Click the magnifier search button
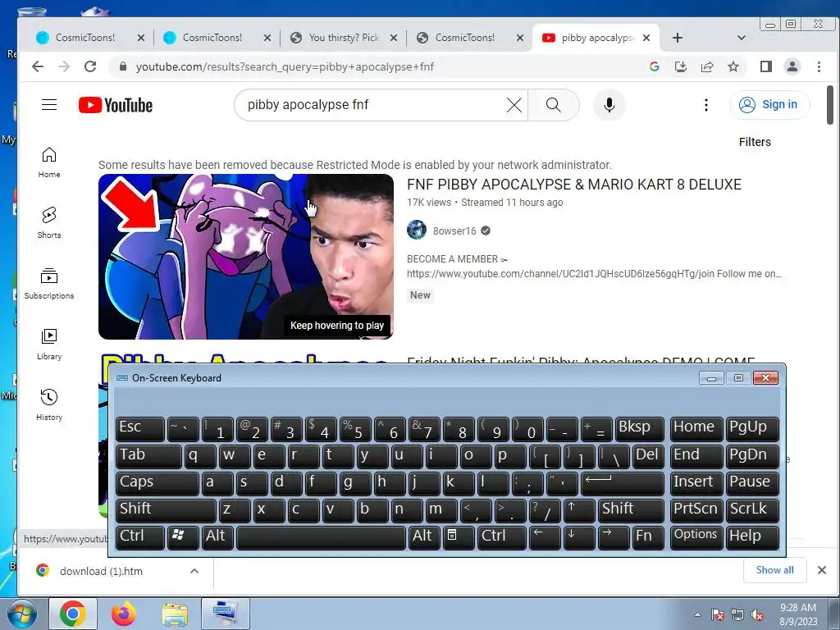This screenshot has width=840, height=630. (x=554, y=105)
